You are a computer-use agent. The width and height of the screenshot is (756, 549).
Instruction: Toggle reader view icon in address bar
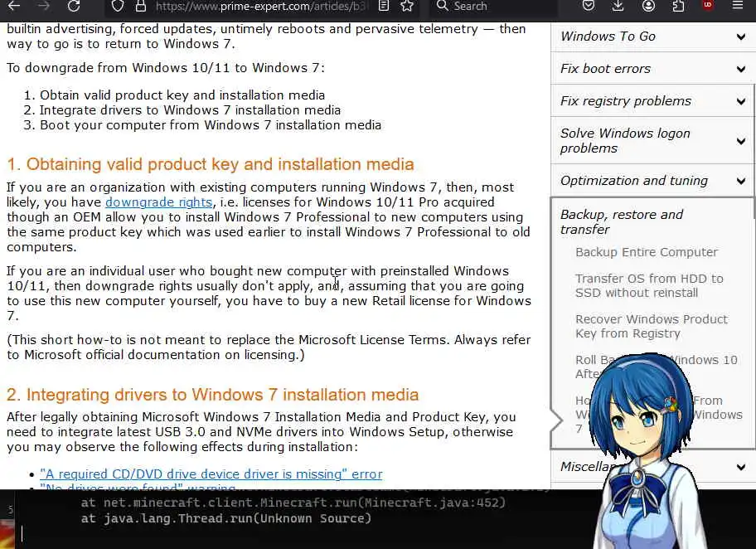383,6
